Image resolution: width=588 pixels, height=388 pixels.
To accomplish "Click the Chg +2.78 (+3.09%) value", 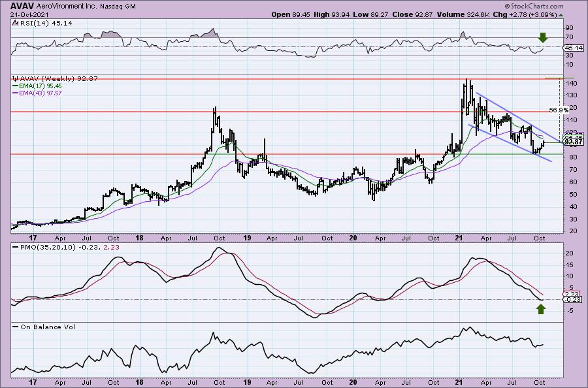I will pos(525,14).
